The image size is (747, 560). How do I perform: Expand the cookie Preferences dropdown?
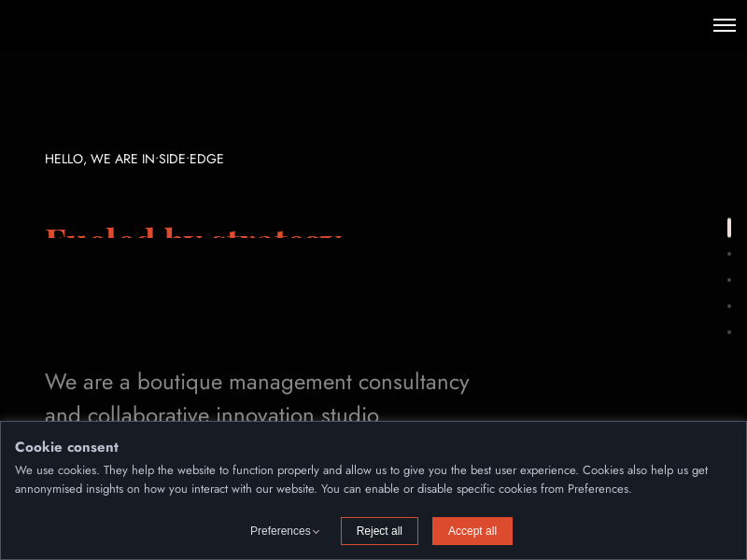pos(285,531)
